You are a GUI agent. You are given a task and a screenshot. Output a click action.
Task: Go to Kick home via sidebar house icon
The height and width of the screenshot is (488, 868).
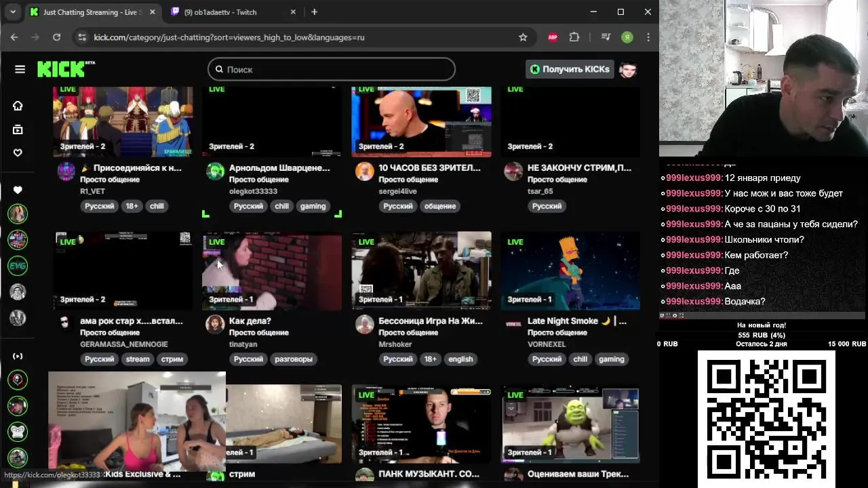pyautogui.click(x=18, y=106)
